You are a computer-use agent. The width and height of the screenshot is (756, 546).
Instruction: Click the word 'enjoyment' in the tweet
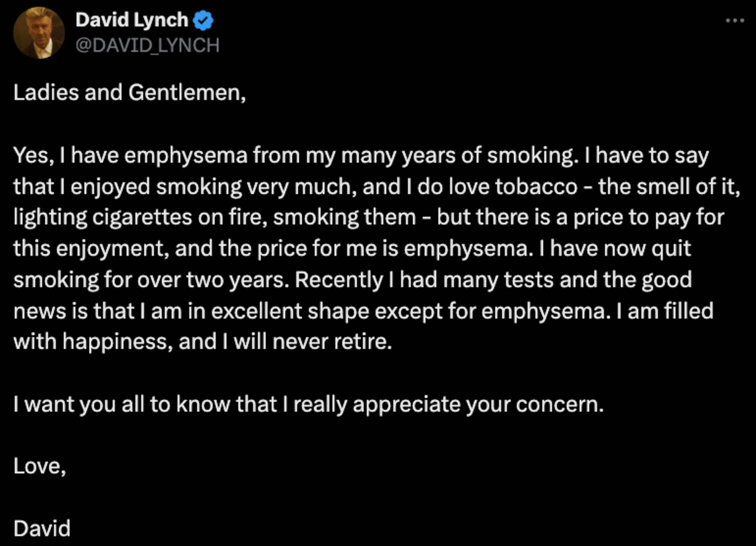click(x=112, y=249)
